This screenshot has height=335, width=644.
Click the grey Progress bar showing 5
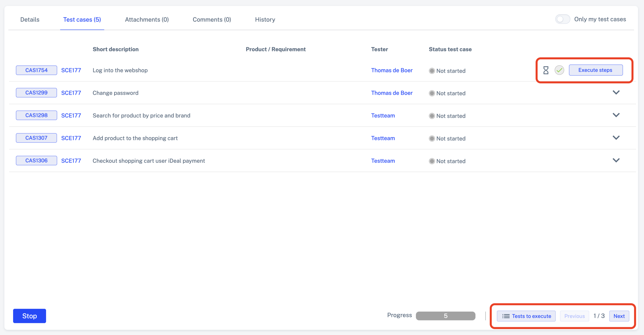click(445, 316)
